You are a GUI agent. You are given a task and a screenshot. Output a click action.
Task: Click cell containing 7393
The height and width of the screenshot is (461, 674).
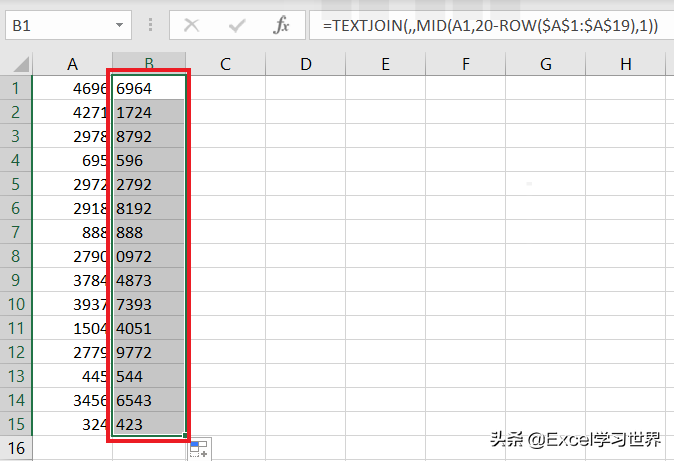[x=149, y=304]
